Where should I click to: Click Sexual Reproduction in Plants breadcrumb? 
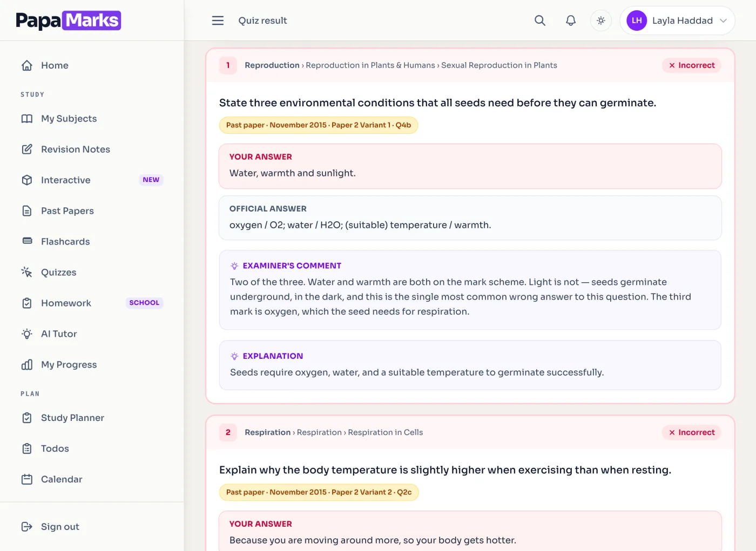(499, 65)
